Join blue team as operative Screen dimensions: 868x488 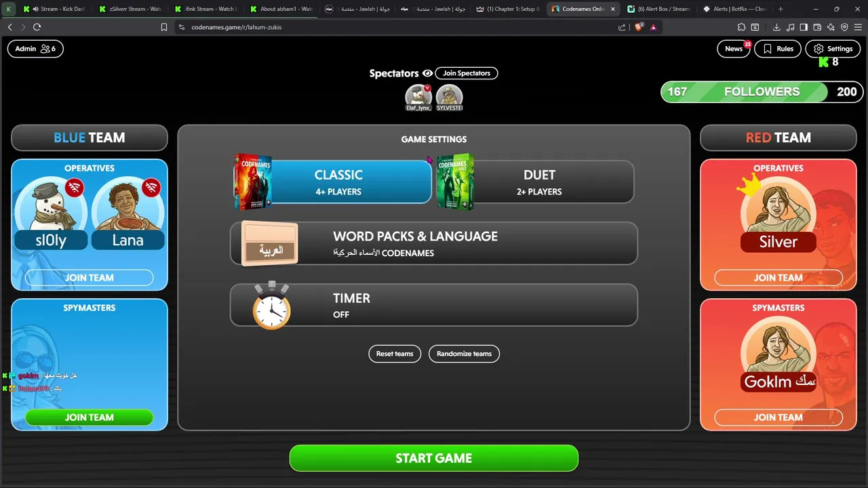click(90, 277)
